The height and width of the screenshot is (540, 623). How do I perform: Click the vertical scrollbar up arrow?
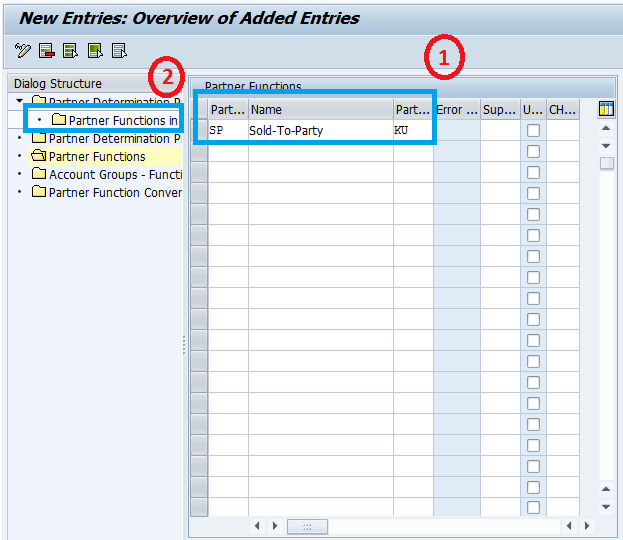pos(605,129)
